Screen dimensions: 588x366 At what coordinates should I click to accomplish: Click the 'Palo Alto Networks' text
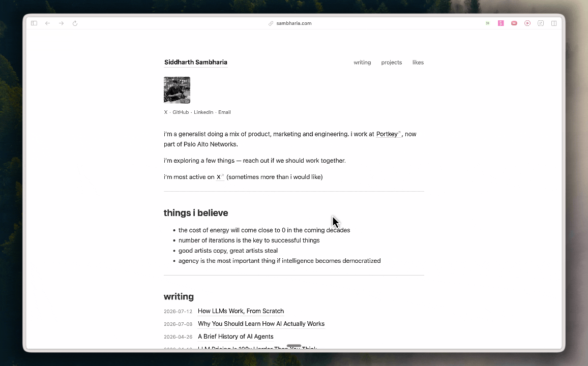click(210, 144)
